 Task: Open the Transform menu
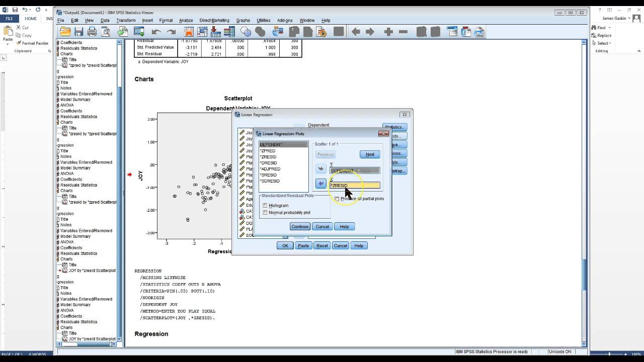coord(126,21)
